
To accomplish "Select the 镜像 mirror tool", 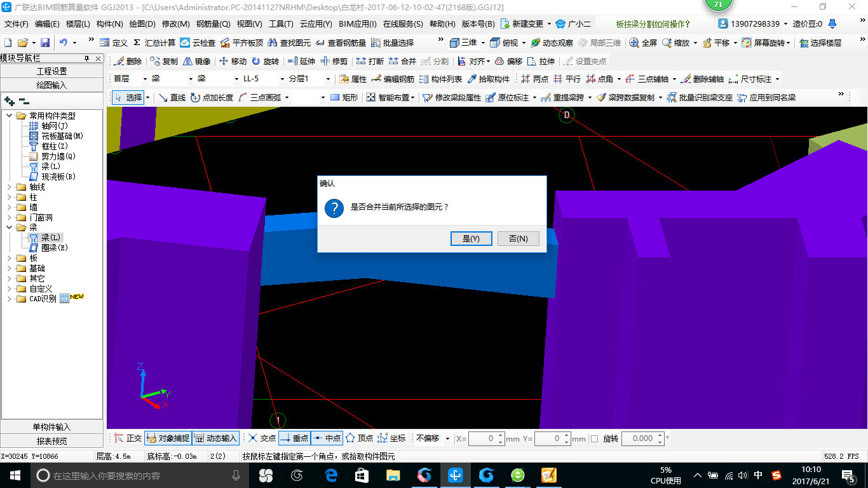I will pyautogui.click(x=197, y=62).
